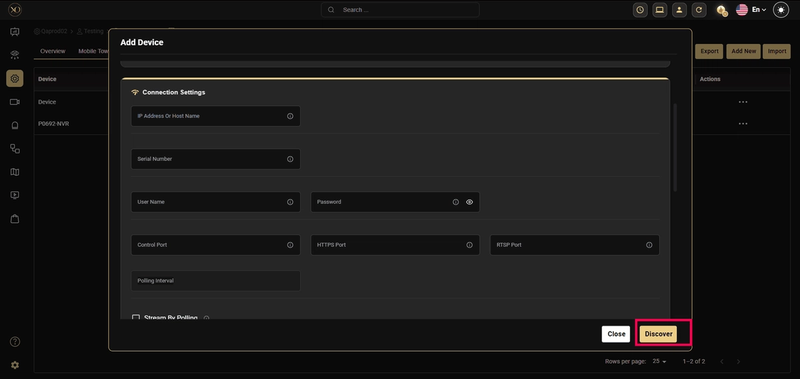Viewport: 800px width, 379px height.
Task: Click the Control Port input field
Action: pos(215,245)
